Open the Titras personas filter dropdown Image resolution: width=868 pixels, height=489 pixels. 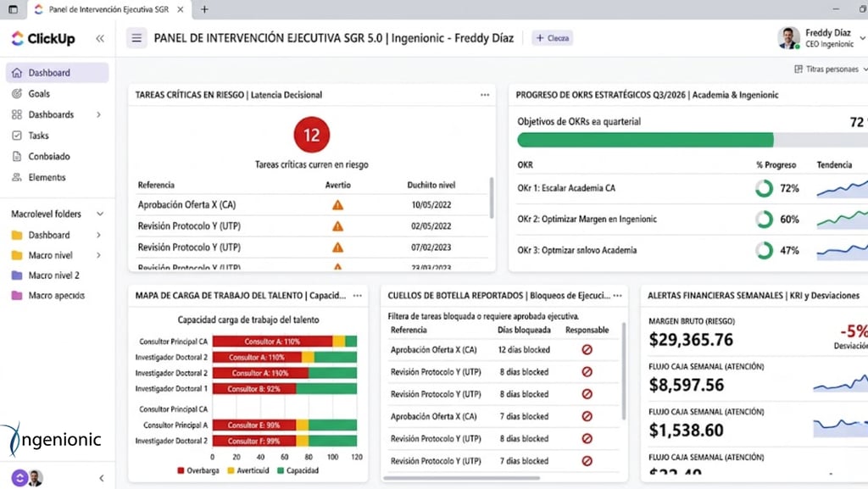pyautogui.click(x=830, y=69)
